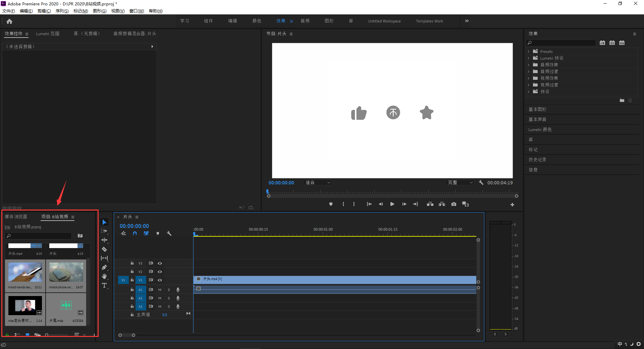
Task: Step forward one frame
Action: (x=404, y=204)
